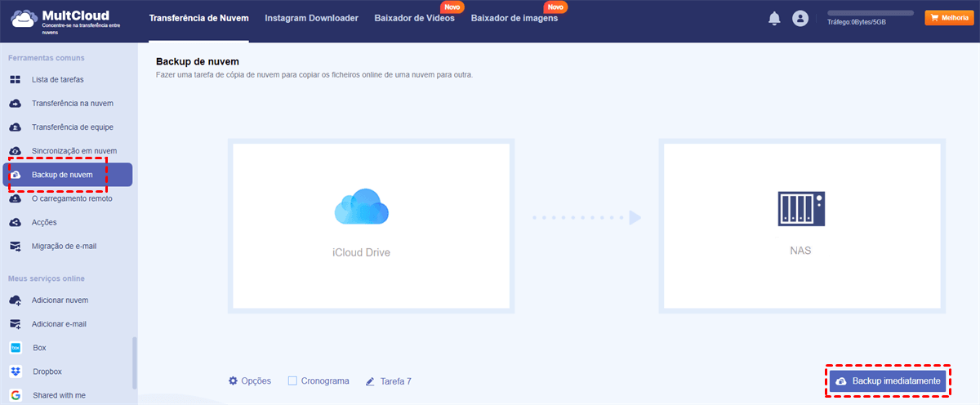This screenshot has height=405, width=980.
Task: Click the Migração de e-mail label
Action: click(64, 246)
